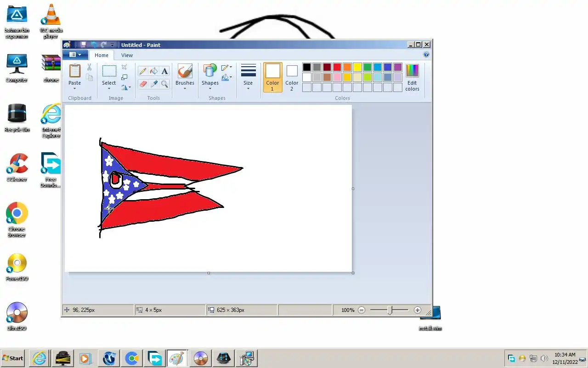Click the Redo arrow in title bar

(104, 45)
